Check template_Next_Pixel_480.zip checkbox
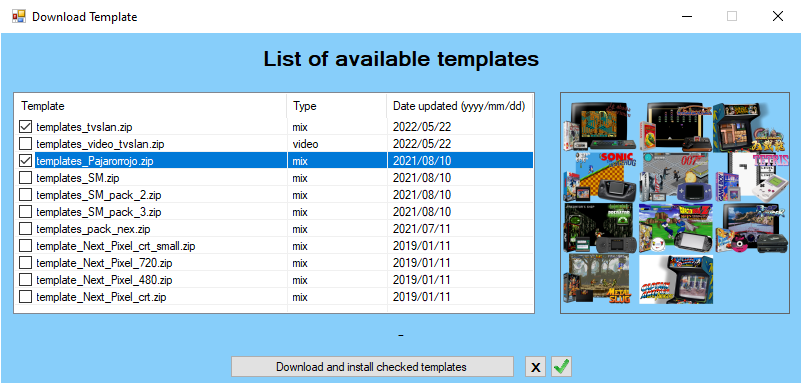Screen dimensions: 802x384 (25, 280)
